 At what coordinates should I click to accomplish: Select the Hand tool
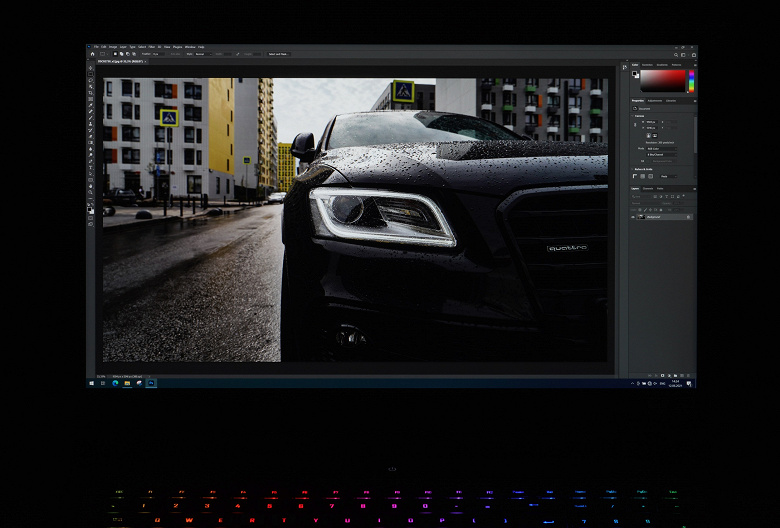(91, 186)
